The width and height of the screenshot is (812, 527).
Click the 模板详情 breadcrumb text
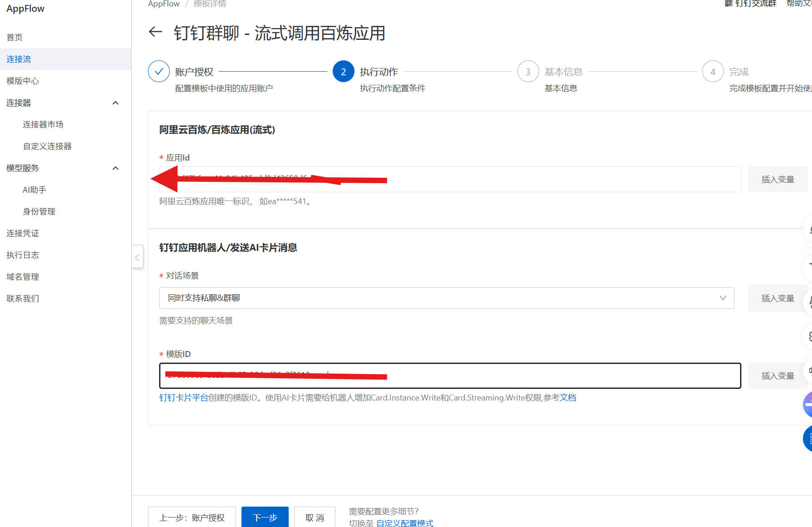[210, 4]
